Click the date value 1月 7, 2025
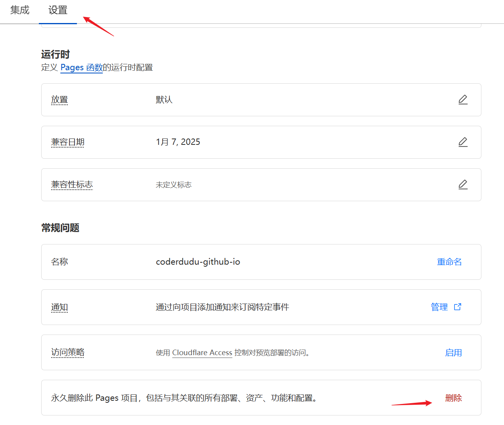 (x=178, y=142)
